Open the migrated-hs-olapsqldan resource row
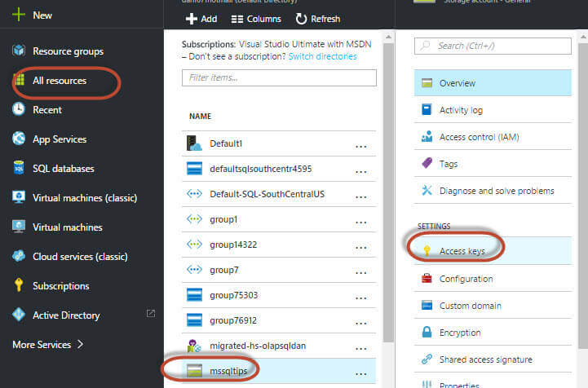Image resolution: width=588 pixels, height=388 pixels. pyautogui.click(x=279, y=346)
